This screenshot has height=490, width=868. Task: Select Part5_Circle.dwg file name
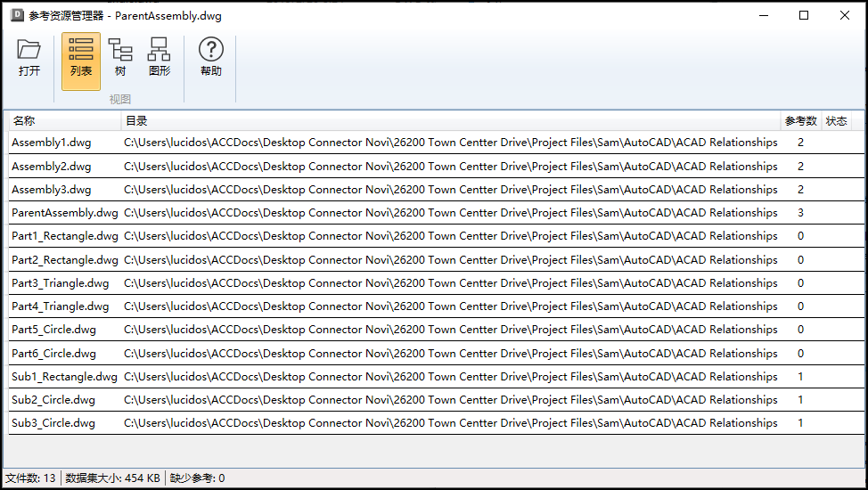53,330
